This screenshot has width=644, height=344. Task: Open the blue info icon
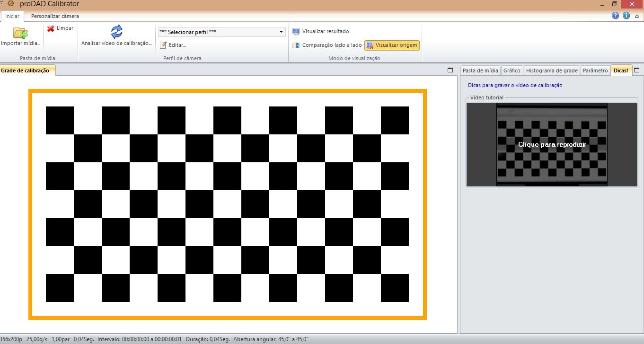[626, 16]
